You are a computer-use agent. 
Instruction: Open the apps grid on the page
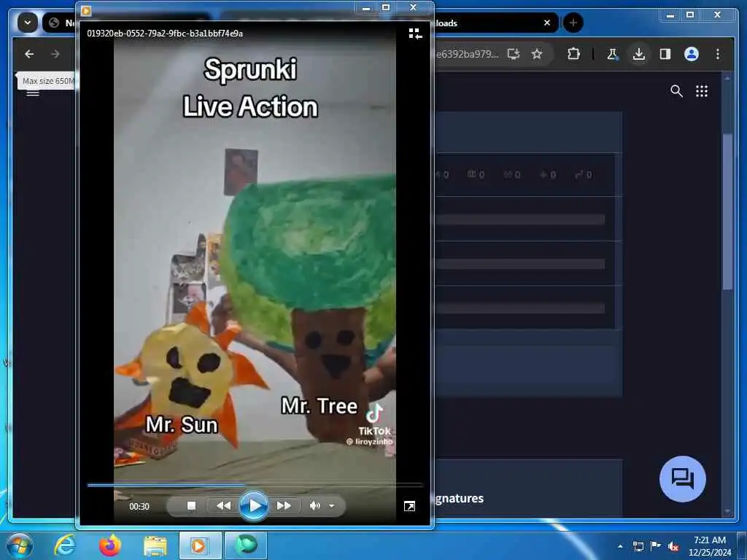[x=702, y=91]
